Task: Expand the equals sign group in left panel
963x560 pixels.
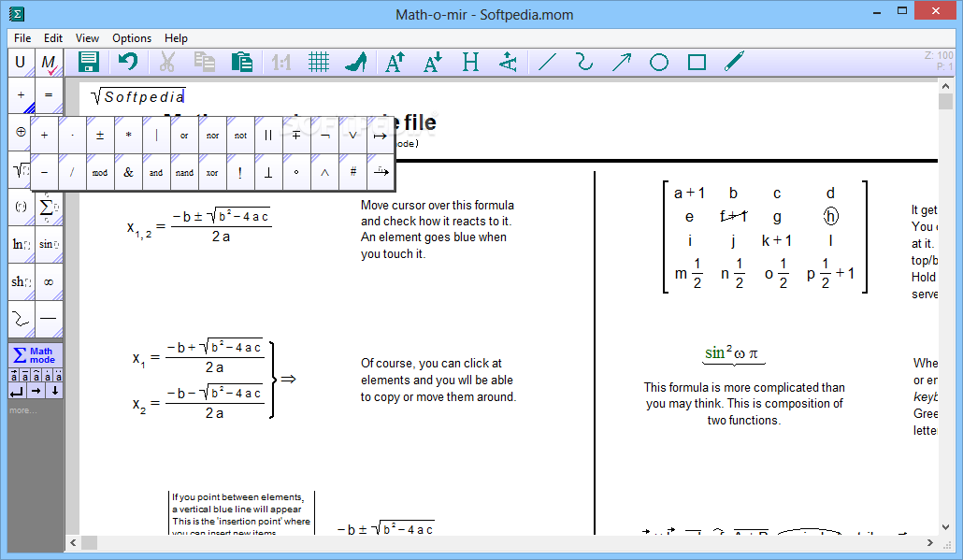Action: coord(49,95)
